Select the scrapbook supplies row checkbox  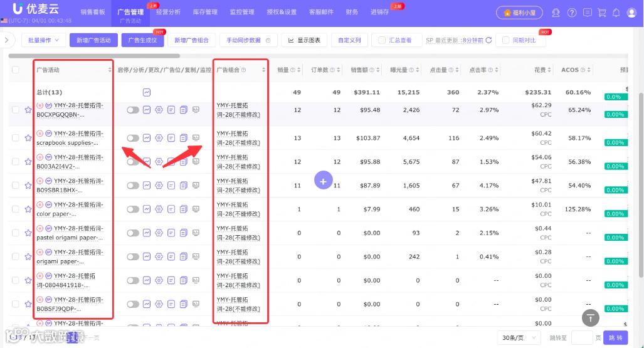(x=16, y=138)
